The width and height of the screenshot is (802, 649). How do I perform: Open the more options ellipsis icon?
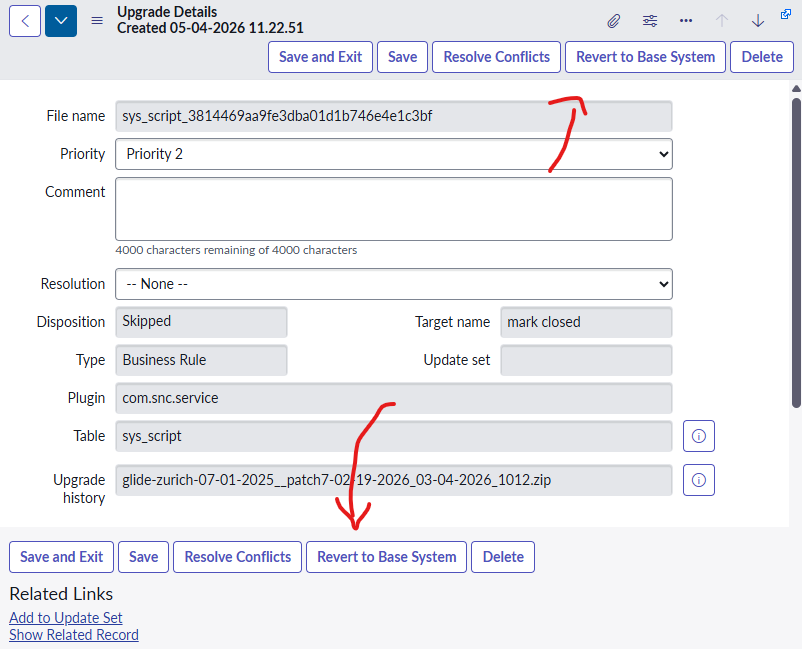pos(686,20)
